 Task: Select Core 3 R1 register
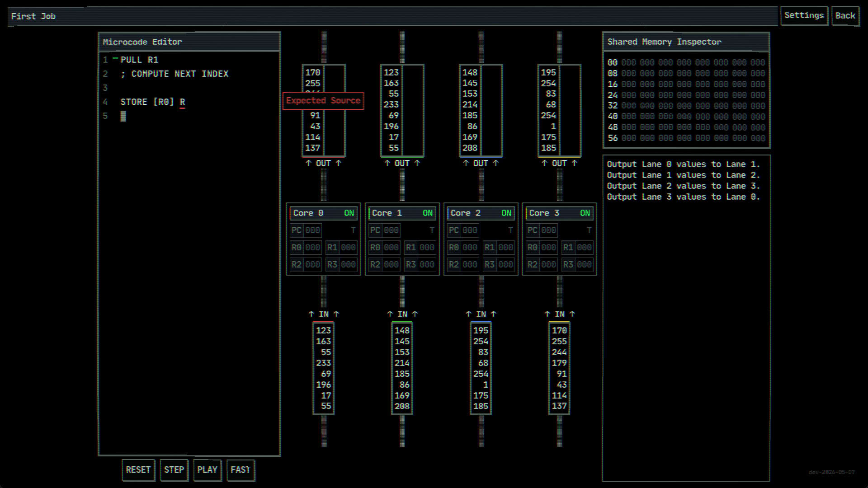coord(577,247)
